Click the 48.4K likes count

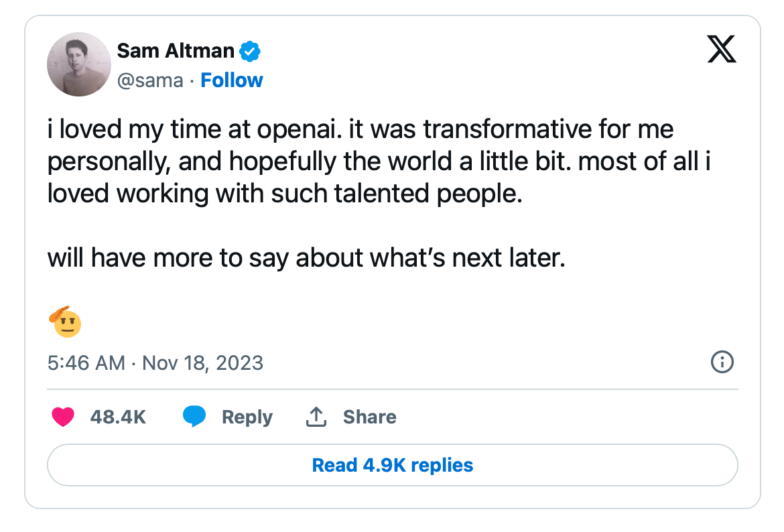(x=118, y=417)
